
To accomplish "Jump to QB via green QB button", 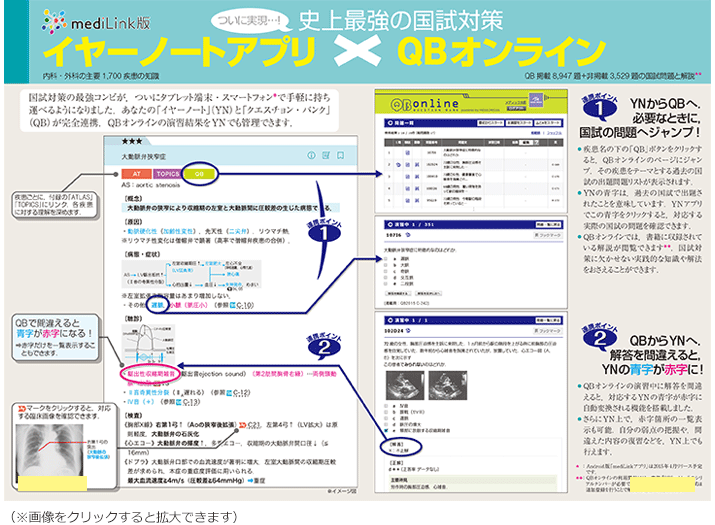I will click(199, 174).
